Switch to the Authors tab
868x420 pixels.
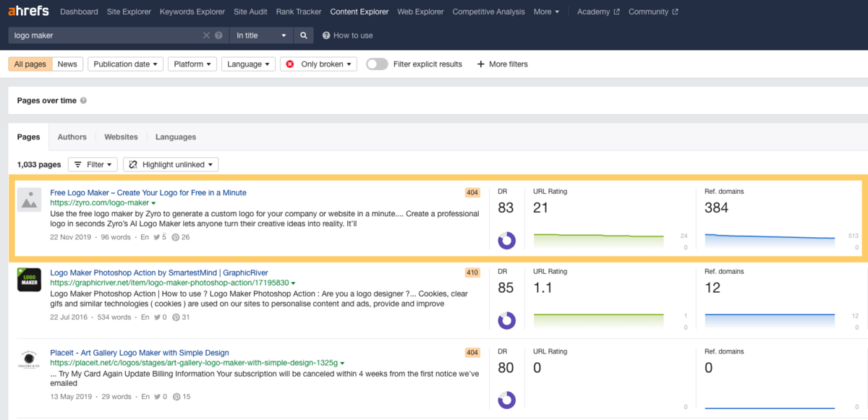pos(72,137)
